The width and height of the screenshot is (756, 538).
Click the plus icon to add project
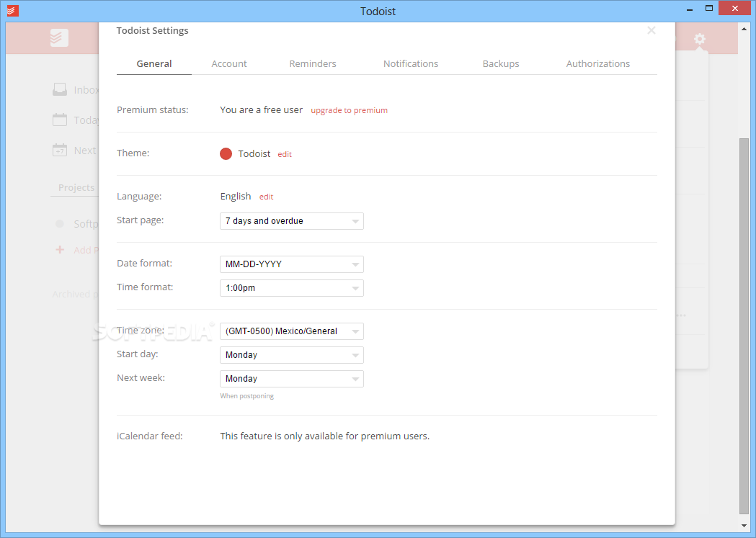(x=60, y=249)
